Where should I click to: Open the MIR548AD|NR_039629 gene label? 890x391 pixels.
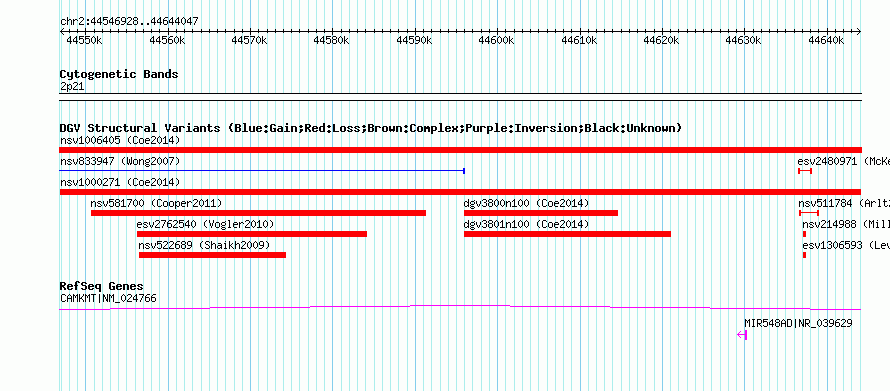(x=798, y=323)
